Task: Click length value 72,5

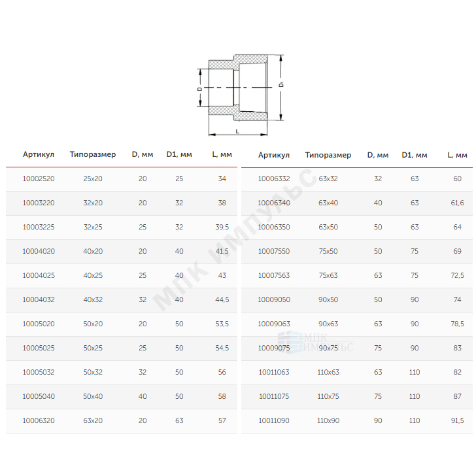Action: (x=457, y=275)
